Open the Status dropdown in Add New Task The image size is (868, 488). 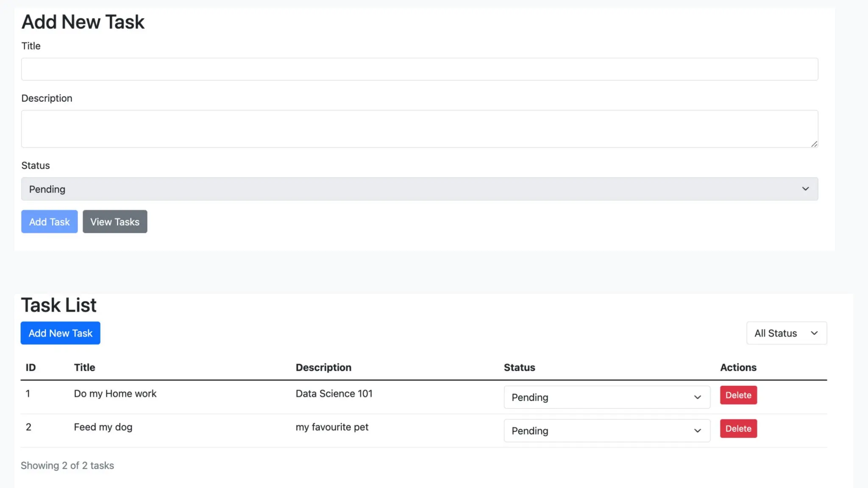coord(419,189)
